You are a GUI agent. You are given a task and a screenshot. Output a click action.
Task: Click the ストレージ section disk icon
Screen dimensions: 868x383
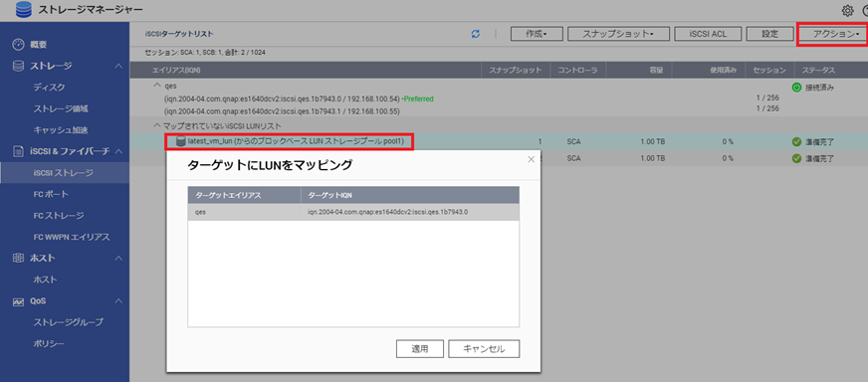(18, 66)
